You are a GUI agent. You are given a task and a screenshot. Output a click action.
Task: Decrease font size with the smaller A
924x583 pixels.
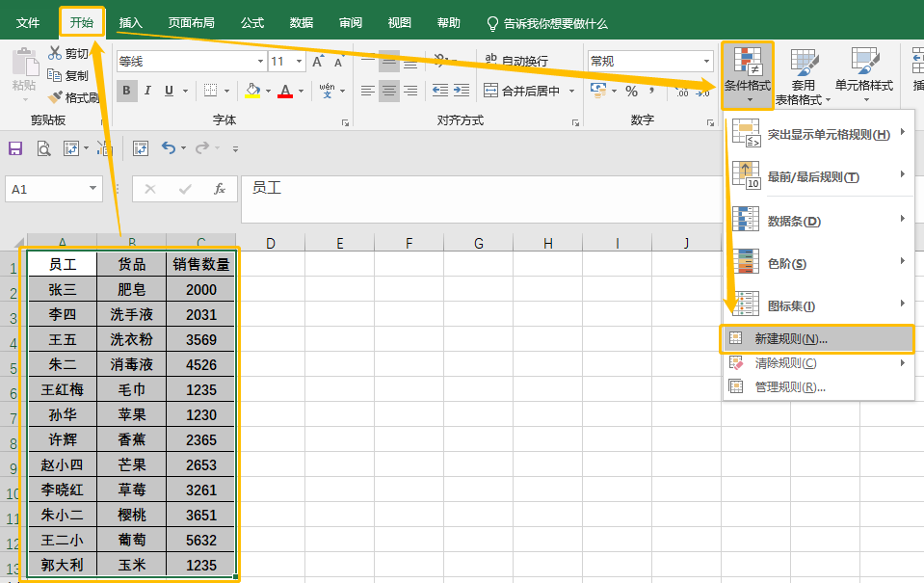pos(338,62)
